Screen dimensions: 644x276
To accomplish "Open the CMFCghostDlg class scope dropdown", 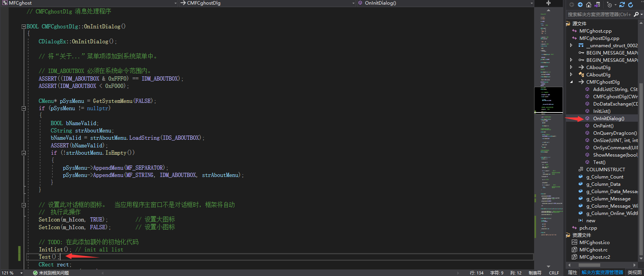I will pyautogui.click(x=353, y=3).
